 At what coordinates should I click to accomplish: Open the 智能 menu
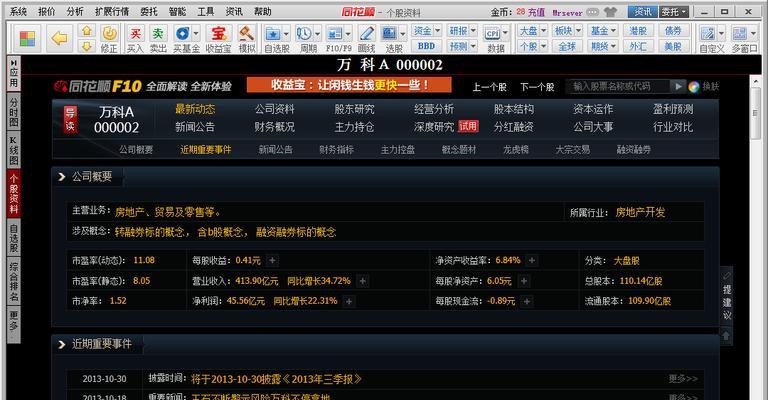pyautogui.click(x=177, y=11)
